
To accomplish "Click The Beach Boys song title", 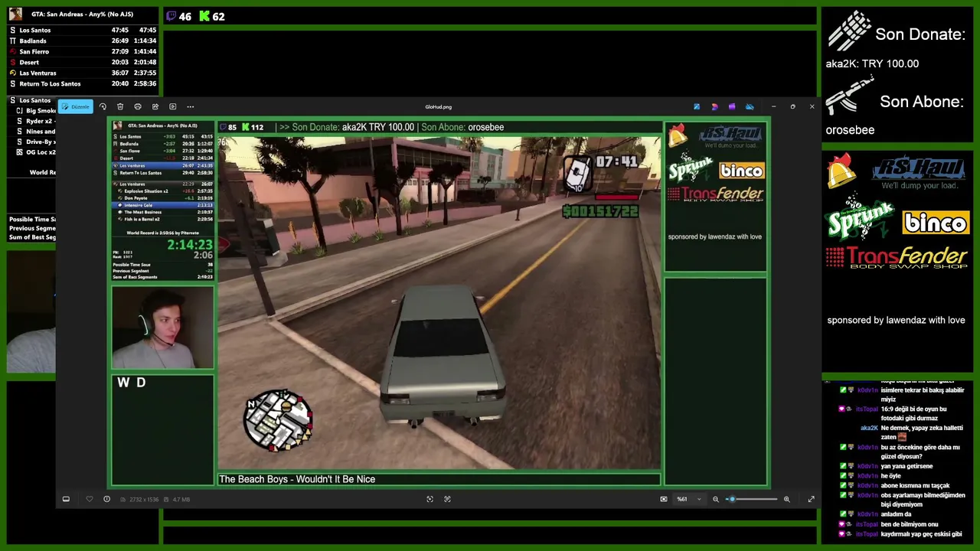I will (x=297, y=479).
